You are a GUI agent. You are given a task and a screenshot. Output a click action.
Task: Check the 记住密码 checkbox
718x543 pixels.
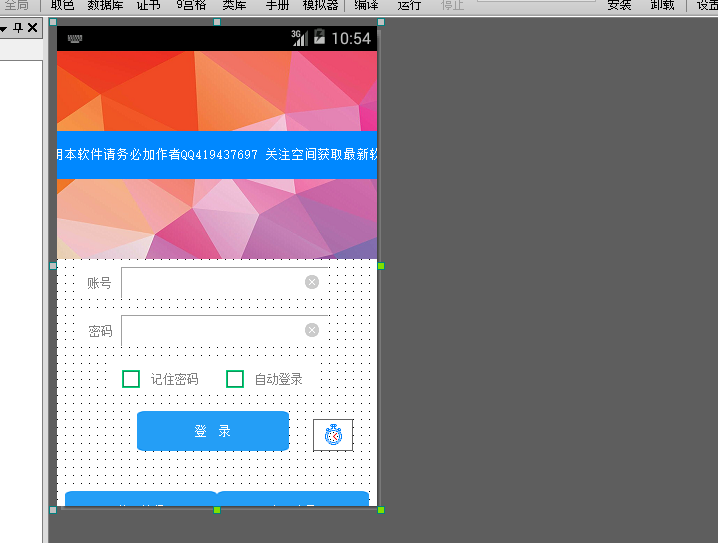131,379
